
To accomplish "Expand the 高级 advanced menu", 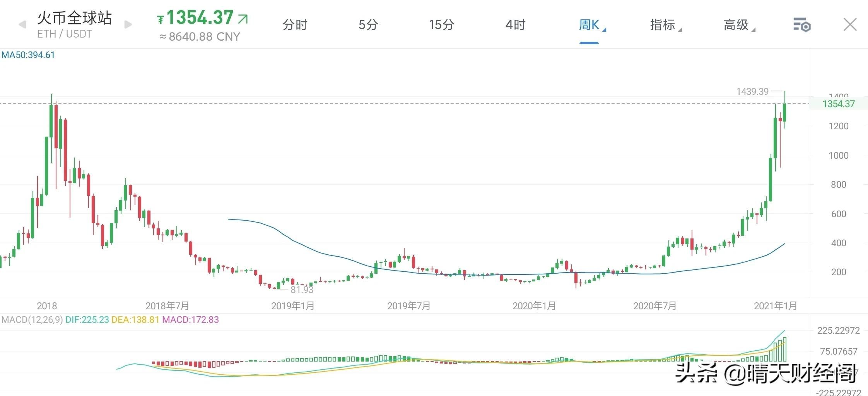I will (738, 25).
